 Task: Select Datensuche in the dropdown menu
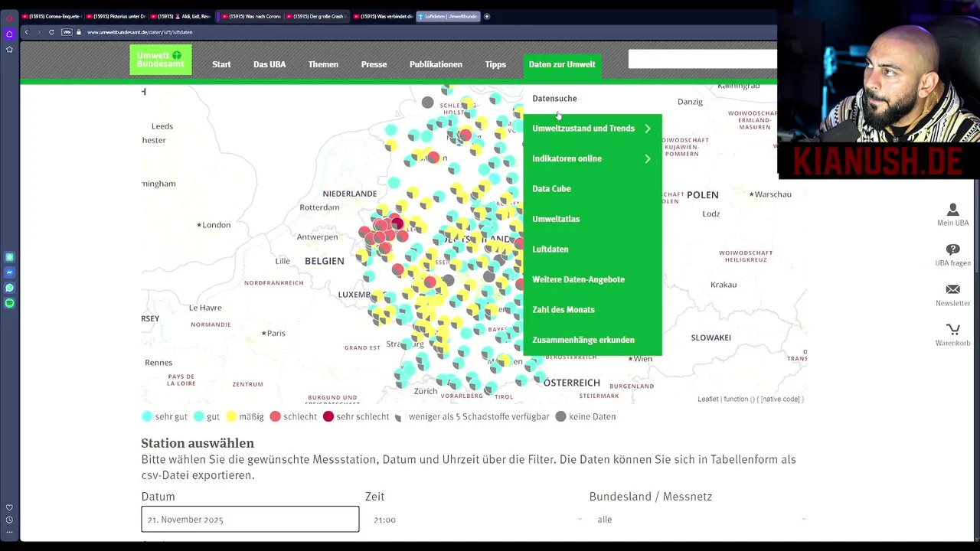pyautogui.click(x=554, y=98)
